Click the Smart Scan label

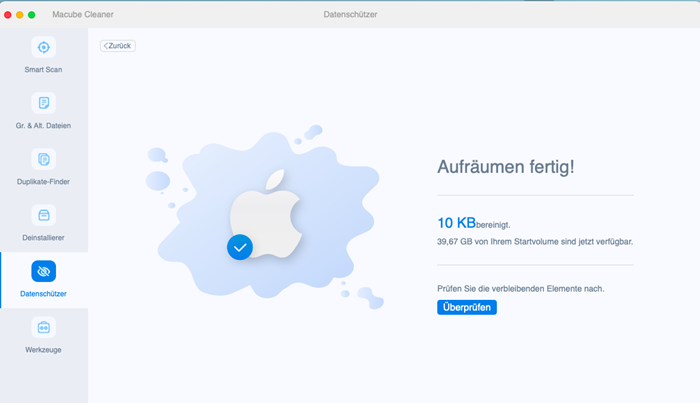[x=43, y=70]
